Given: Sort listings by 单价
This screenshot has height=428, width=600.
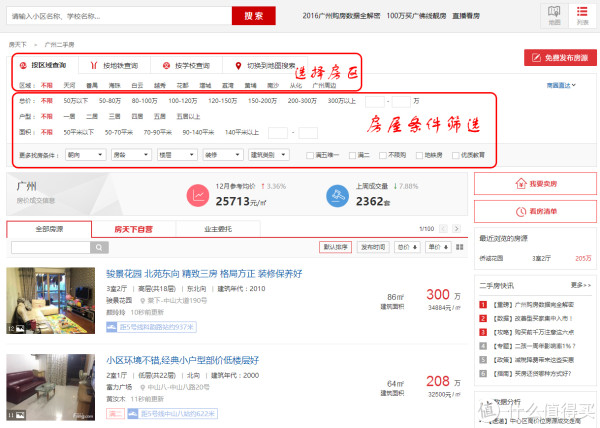Looking at the screenshot, I should point(439,247).
